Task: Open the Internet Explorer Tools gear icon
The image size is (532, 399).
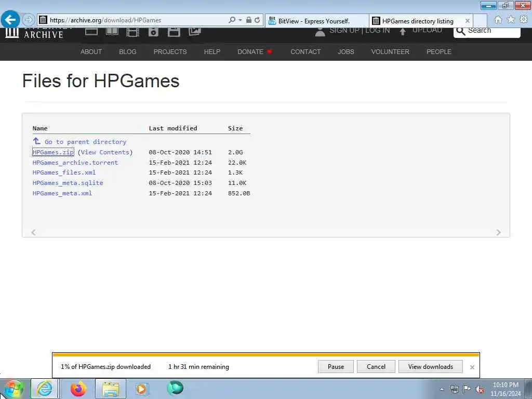Action: 524,20
